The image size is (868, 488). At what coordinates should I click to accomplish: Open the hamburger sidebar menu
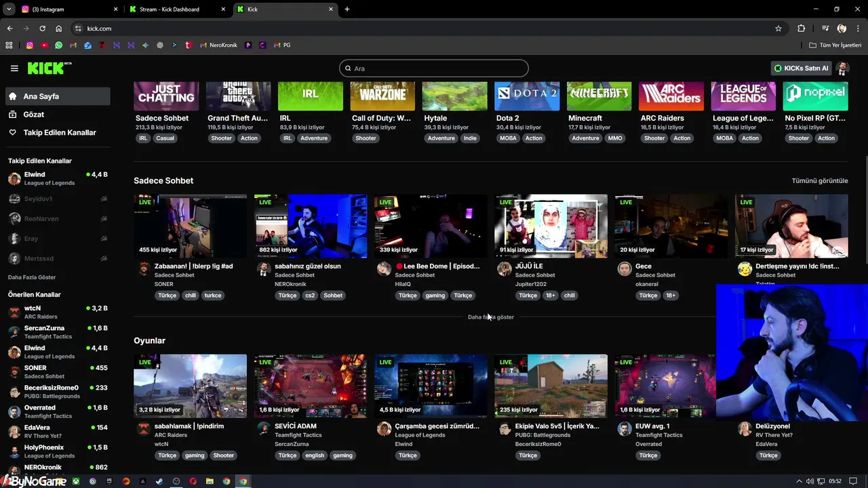14,68
